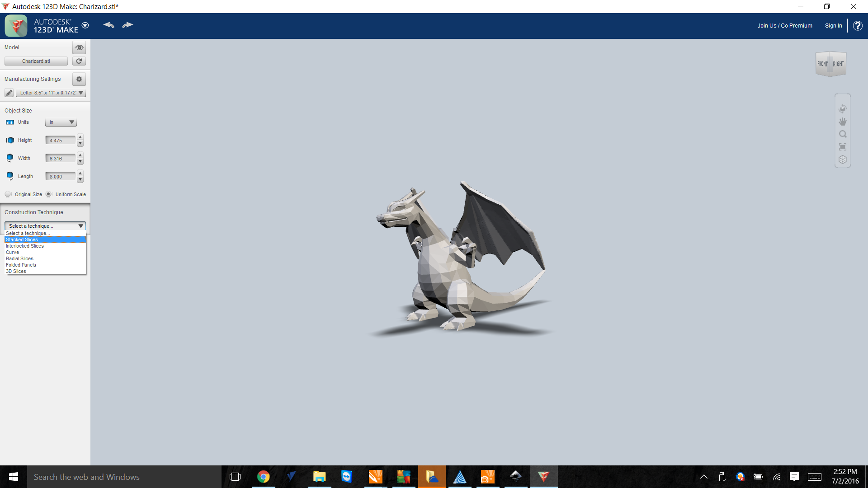Open File Explorer from the taskbar
Image resolution: width=868 pixels, height=488 pixels.
click(x=319, y=477)
